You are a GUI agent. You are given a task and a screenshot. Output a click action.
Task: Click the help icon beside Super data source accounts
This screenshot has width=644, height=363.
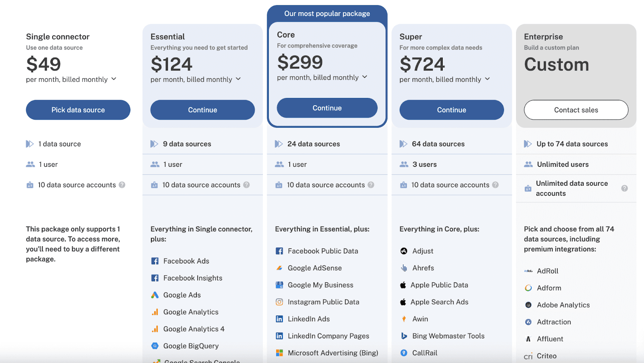tap(495, 185)
